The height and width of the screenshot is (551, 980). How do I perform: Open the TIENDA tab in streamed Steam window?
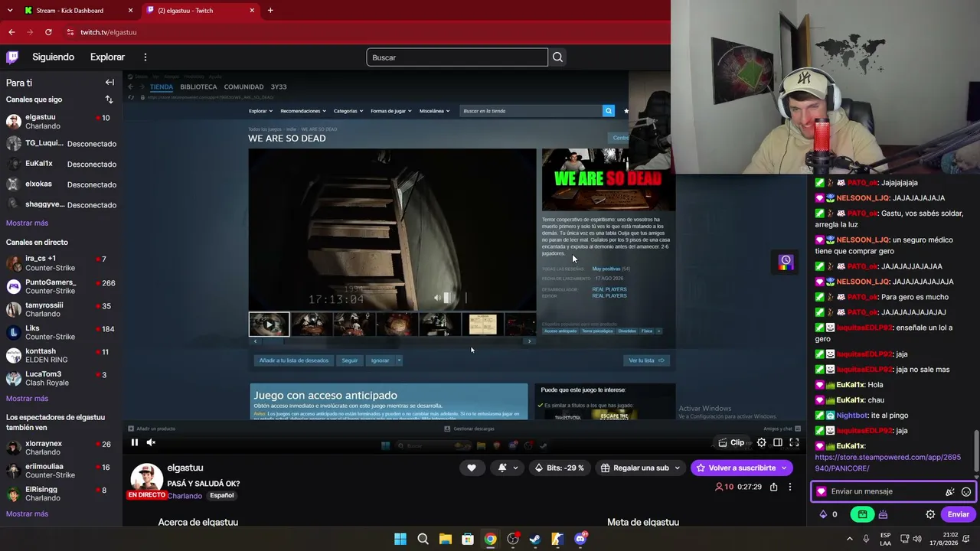pyautogui.click(x=162, y=86)
